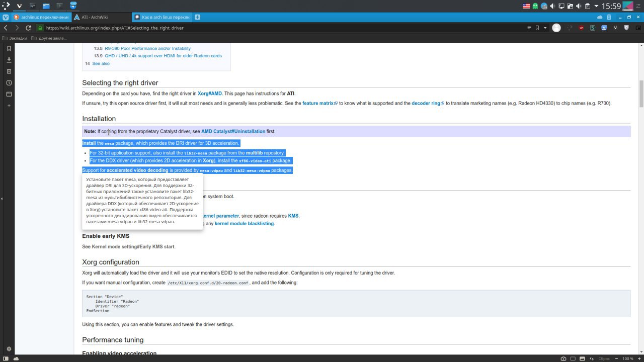Viewport: 644px width, 362px height.
Task: Open the system application launcher icon
Action: 6,6
